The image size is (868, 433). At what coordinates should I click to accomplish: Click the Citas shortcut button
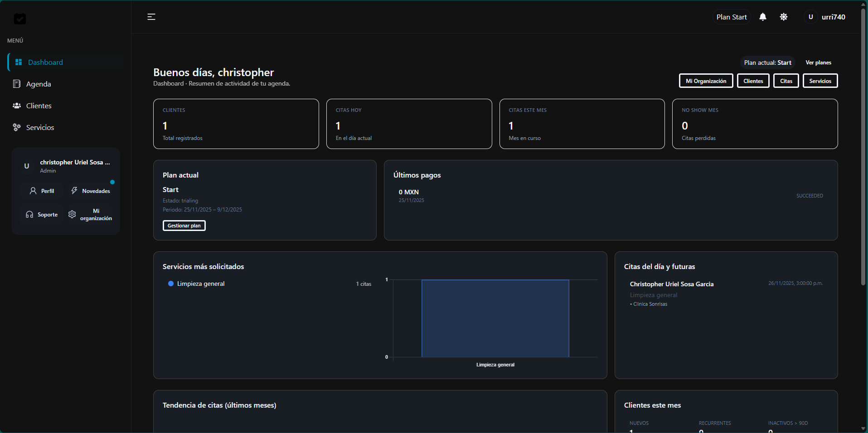point(786,81)
